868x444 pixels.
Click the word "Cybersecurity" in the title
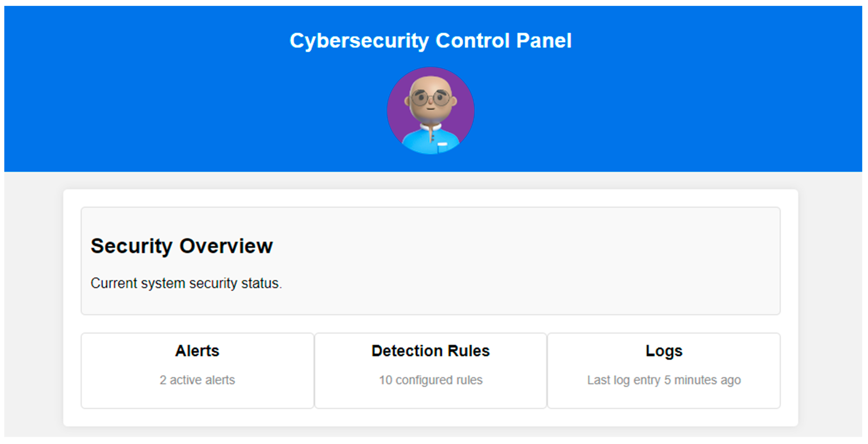[x=359, y=41]
